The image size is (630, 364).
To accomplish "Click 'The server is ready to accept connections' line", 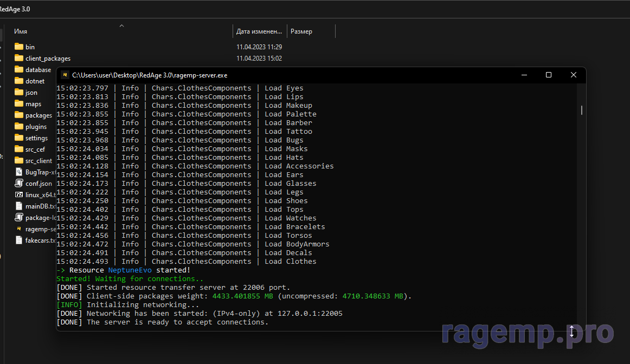I will [x=162, y=322].
